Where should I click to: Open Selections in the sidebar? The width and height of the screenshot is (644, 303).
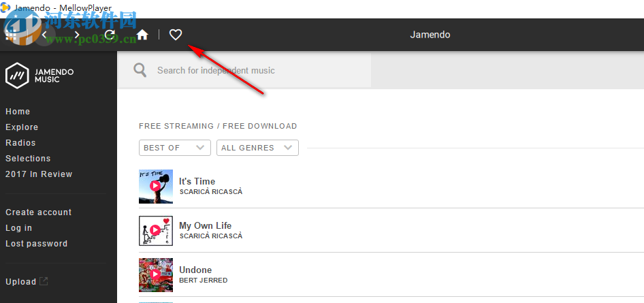click(x=28, y=159)
